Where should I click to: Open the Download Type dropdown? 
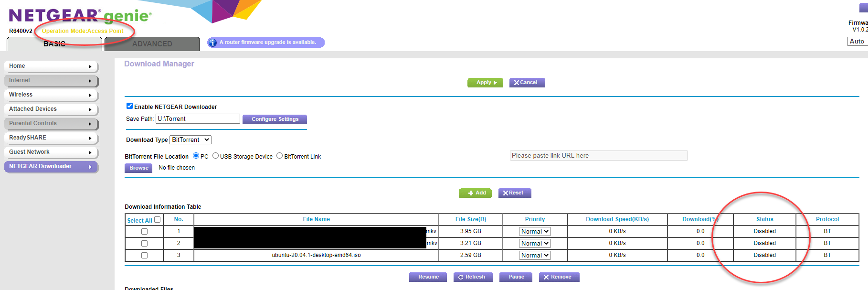tap(191, 140)
